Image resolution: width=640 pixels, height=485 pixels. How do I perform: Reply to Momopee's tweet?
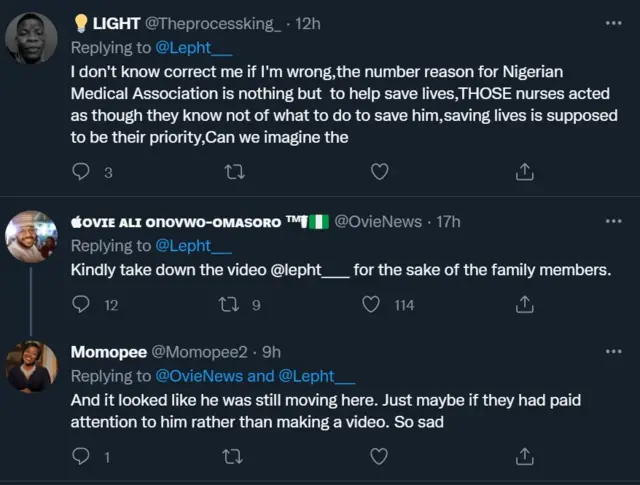(84, 457)
